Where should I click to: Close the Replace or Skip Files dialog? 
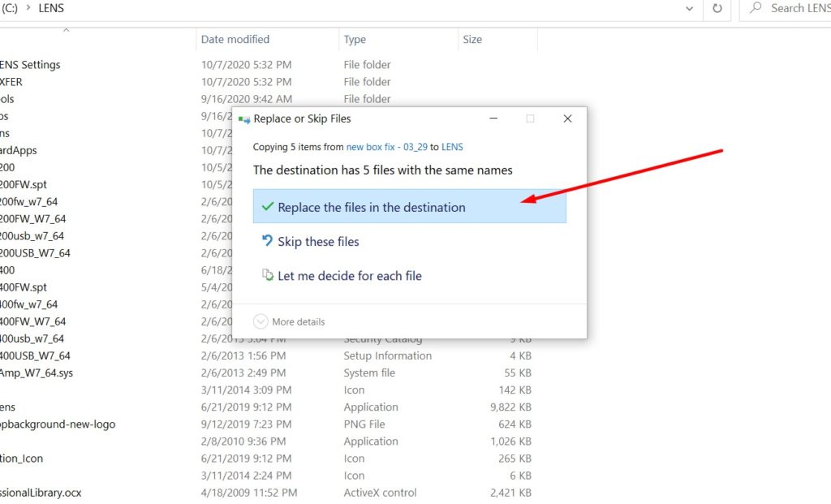click(568, 118)
